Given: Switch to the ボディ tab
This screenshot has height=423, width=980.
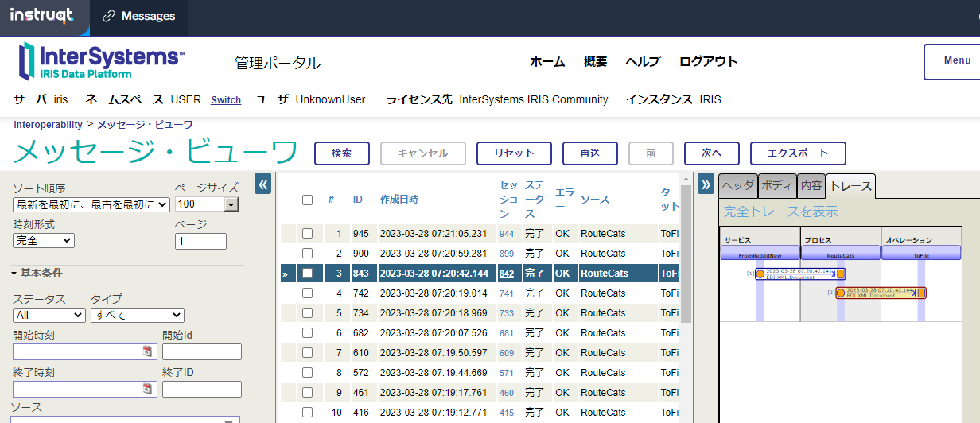Looking at the screenshot, I should (x=777, y=185).
